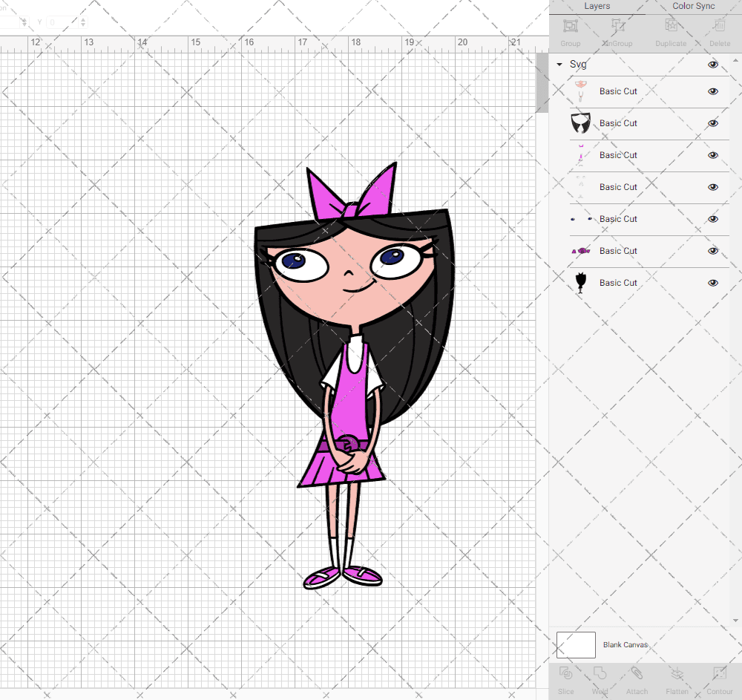Click the Y position input field
Image resolution: width=742 pixels, height=700 pixels.
pos(62,22)
